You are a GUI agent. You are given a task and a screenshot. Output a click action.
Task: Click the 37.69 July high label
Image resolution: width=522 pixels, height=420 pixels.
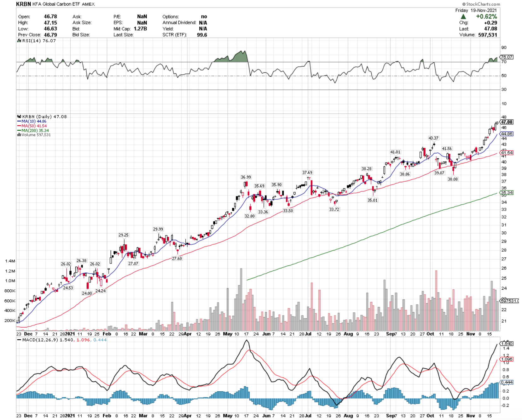[307, 173]
